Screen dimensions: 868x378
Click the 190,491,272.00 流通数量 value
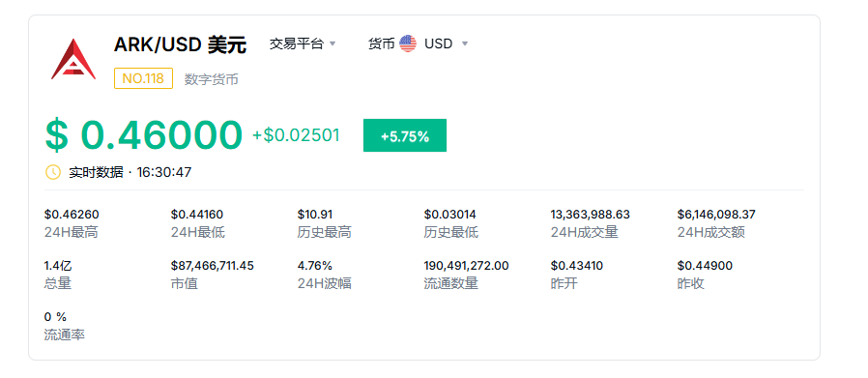coord(467,266)
